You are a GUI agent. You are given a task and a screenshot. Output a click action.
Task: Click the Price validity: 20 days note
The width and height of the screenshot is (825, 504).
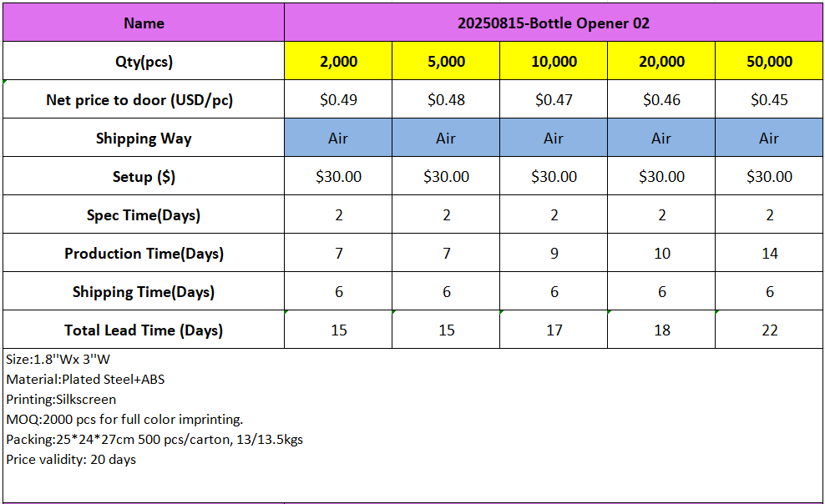[x=71, y=460]
